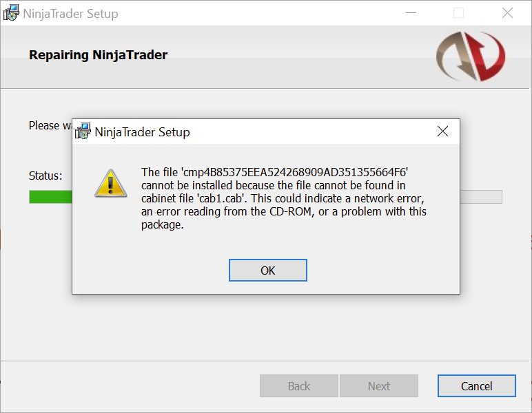This screenshot has width=532, height=413.
Task: Click the error dialog's NinjaTrader Setup title
Action: [x=142, y=131]
